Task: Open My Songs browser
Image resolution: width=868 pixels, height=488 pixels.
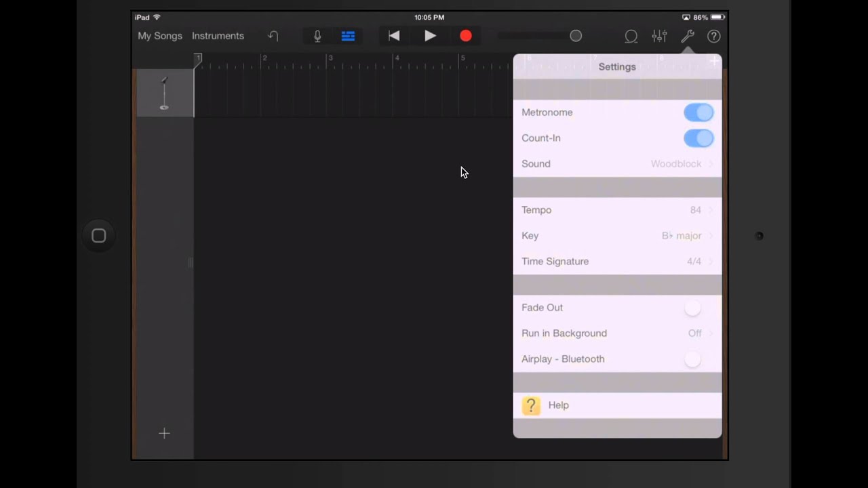Action: point(160,36)
